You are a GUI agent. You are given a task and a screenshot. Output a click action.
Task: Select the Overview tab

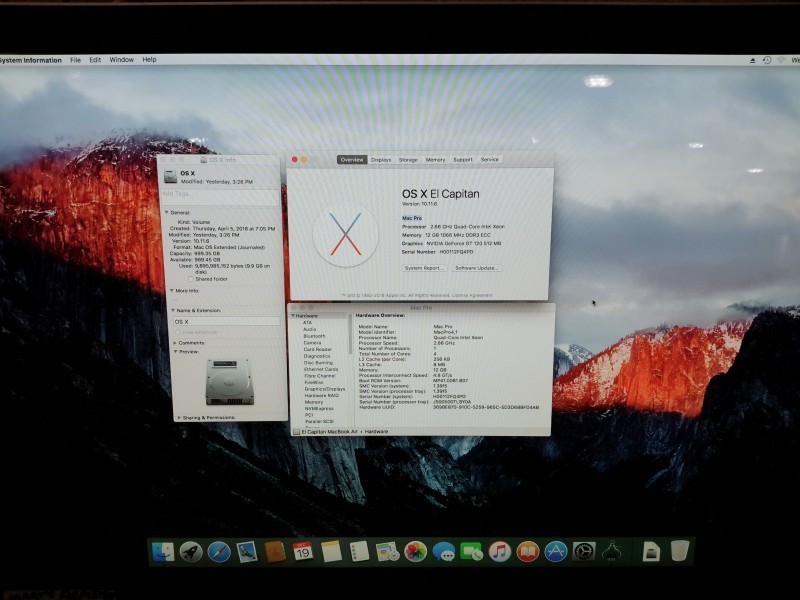[352, 160]
